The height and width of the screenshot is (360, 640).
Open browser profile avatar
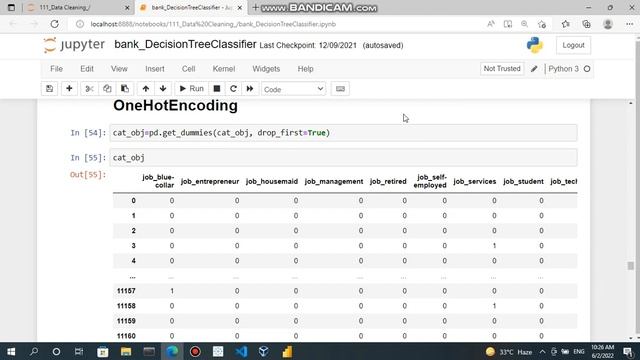pyautogui.click(x=608, y=24)
